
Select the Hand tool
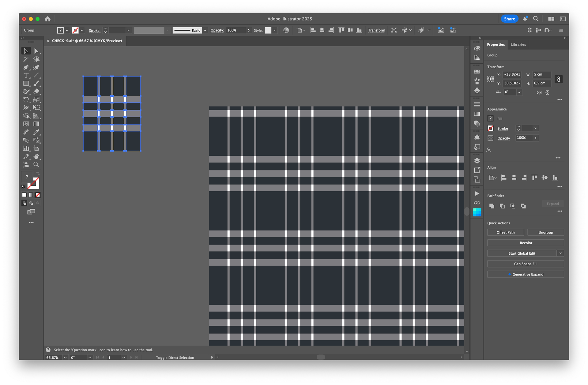click(x=36, y=156)
